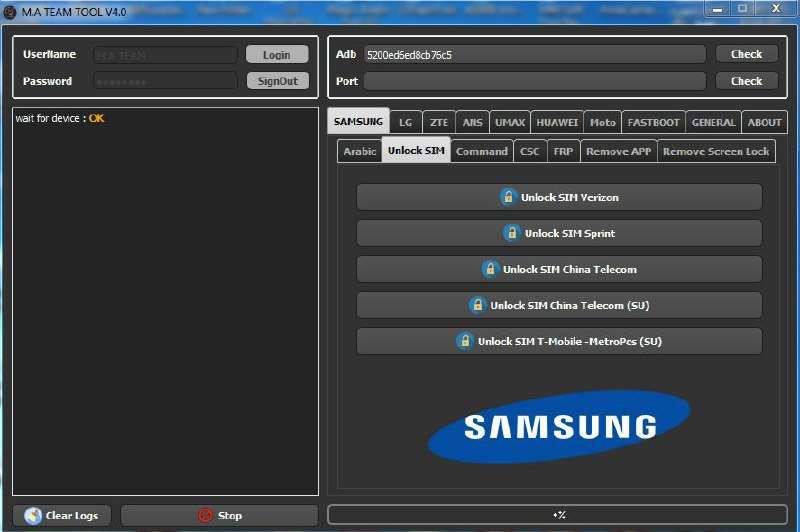Open the Remove Screen Lock sub-tab
The height and width of the screenshot is (532, 800).
[x=716, y=151]
